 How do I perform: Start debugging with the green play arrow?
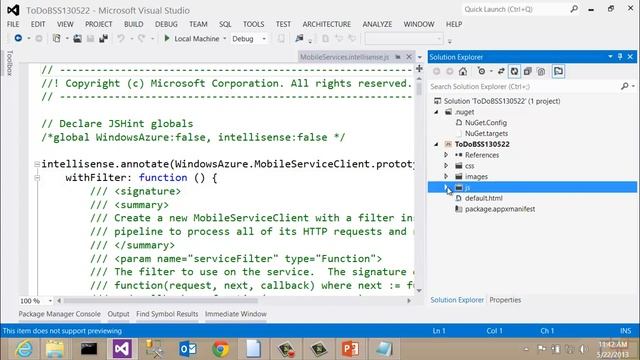(x=167, y=38)
